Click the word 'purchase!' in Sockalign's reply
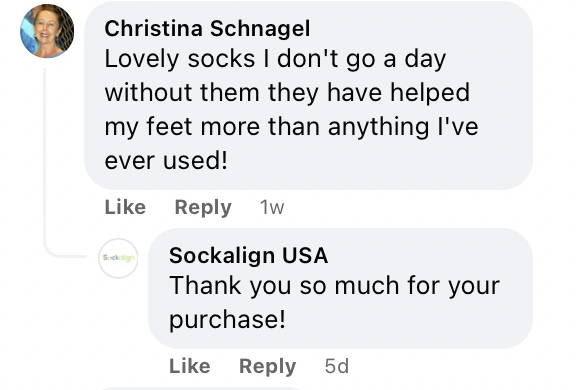 (227, 320)
